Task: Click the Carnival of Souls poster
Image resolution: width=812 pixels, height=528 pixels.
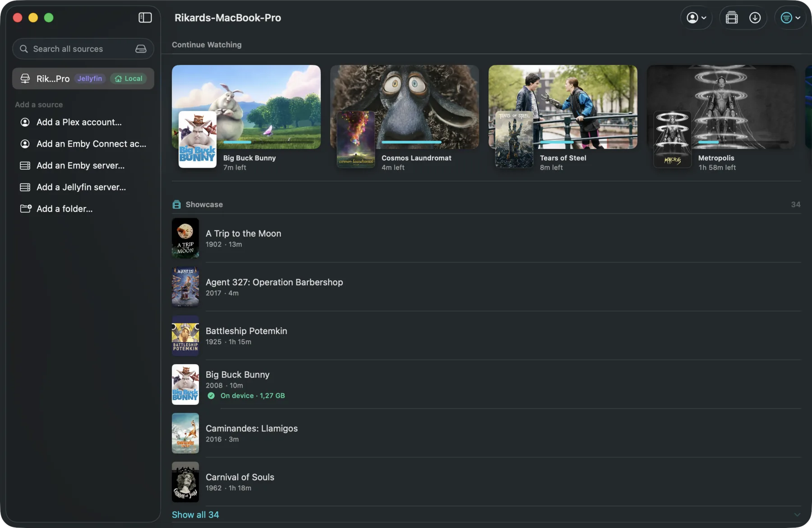Action: [185, 482]
